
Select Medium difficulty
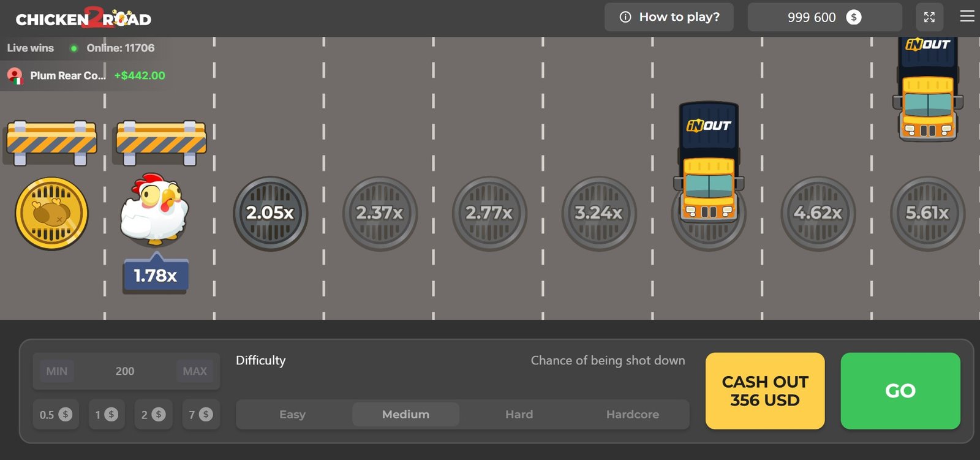[x=405, y=415]
